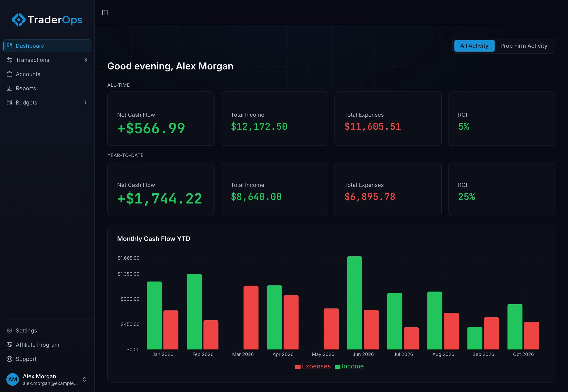This screenshot has height=392, width=568.
Task: Click the all-time total expenses $11,605.51
Action: 373,127
